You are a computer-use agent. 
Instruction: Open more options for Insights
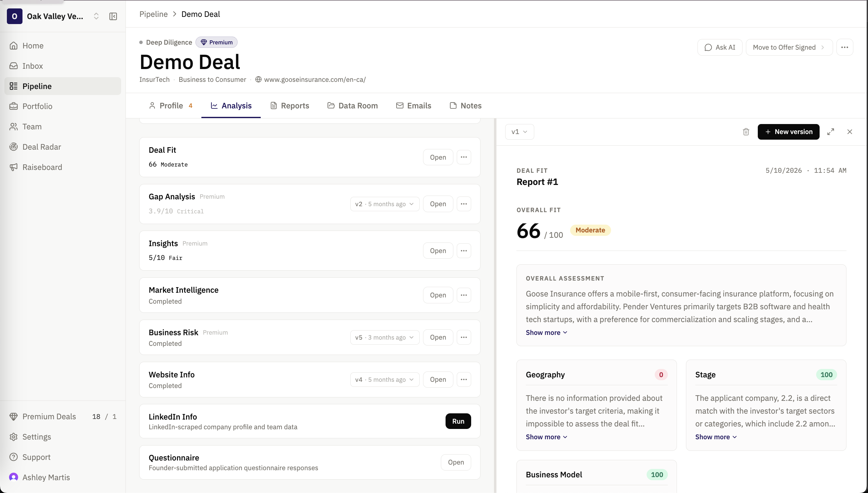tap(464, 251)
